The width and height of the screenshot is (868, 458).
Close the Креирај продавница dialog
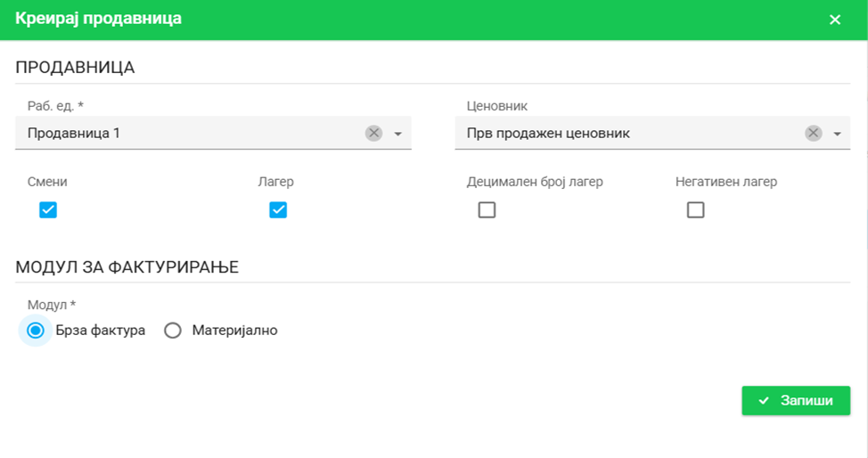(x=834, y=20)
